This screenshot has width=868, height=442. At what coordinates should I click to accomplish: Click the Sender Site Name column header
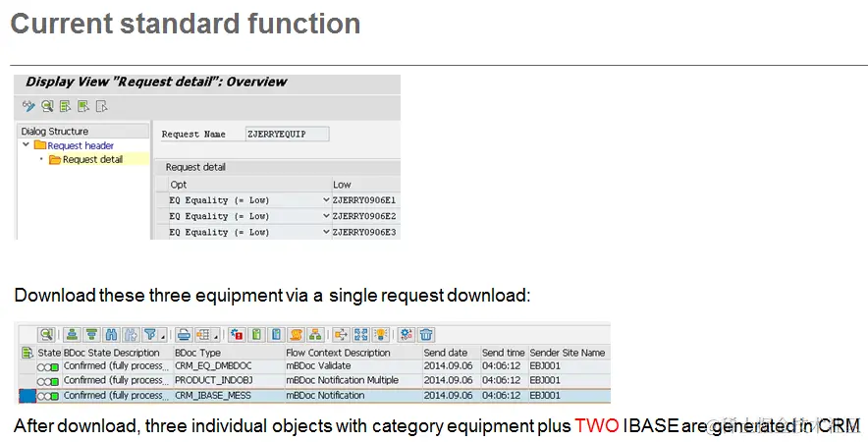click(x=568, y=353)
